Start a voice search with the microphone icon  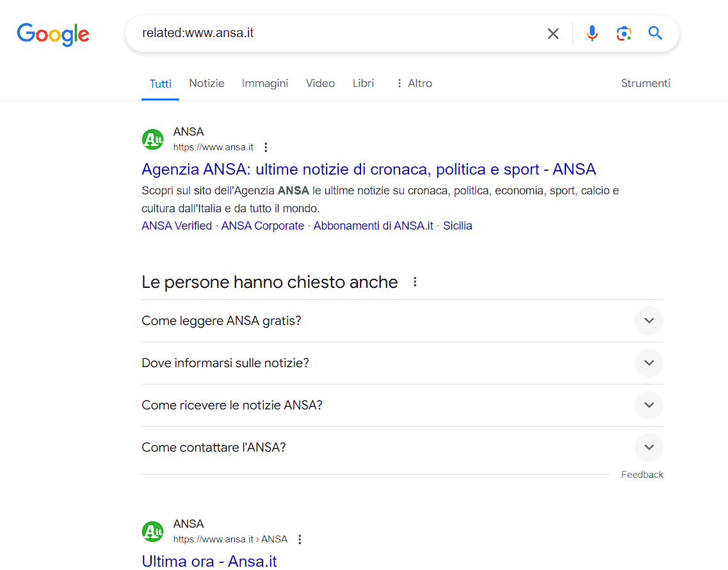click(x=592, y=33)
